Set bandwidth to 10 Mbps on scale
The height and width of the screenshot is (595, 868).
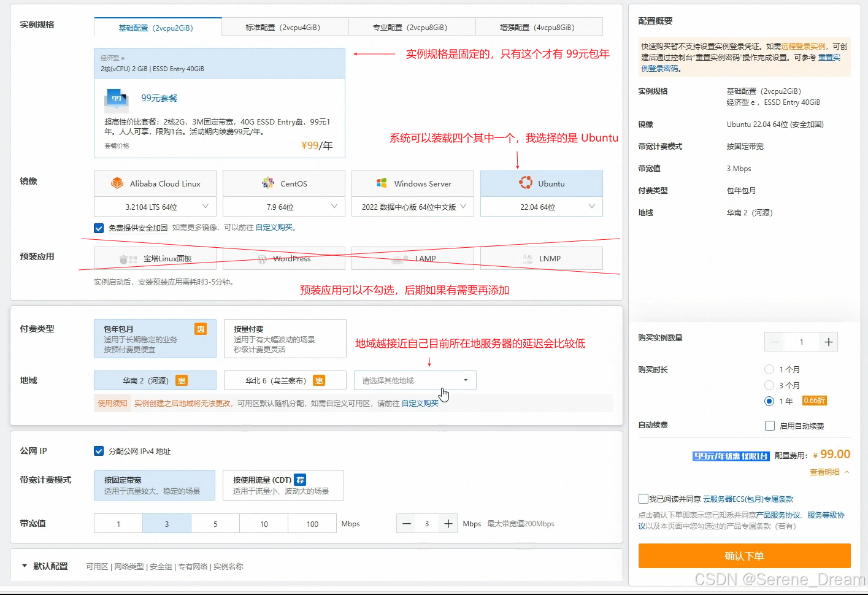[x=264, y=524]
